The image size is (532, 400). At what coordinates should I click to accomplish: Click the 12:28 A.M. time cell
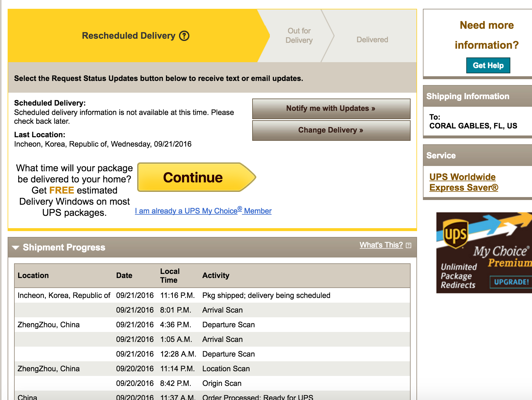[x=178, y=354]
